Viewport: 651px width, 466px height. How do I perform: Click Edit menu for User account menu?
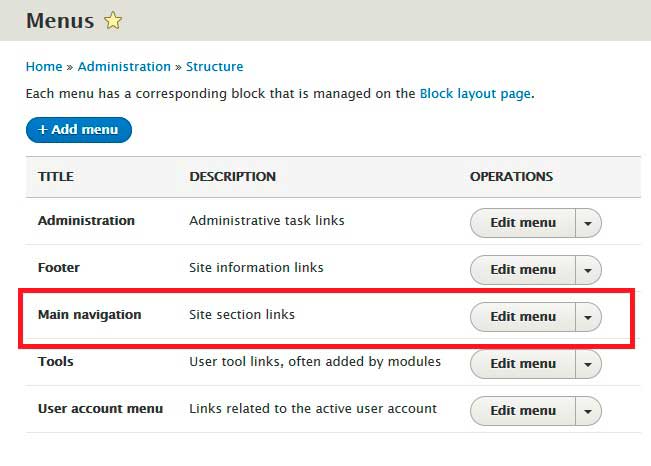point(522,411)
